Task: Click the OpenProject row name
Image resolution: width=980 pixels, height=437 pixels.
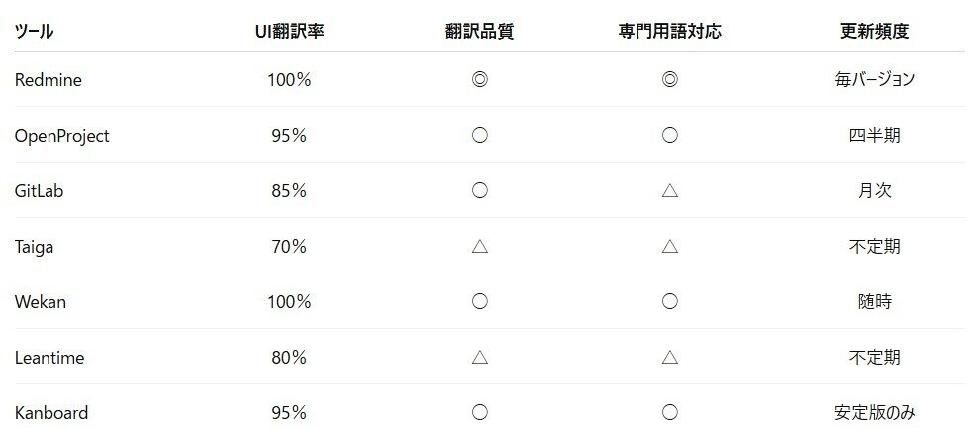Action: coord(61,136)
